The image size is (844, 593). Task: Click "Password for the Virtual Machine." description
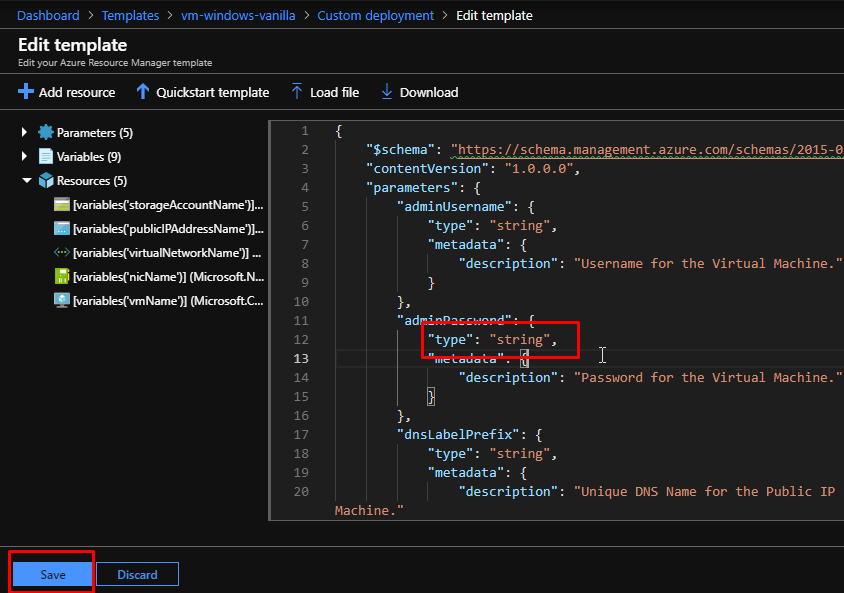pos(708,378)
